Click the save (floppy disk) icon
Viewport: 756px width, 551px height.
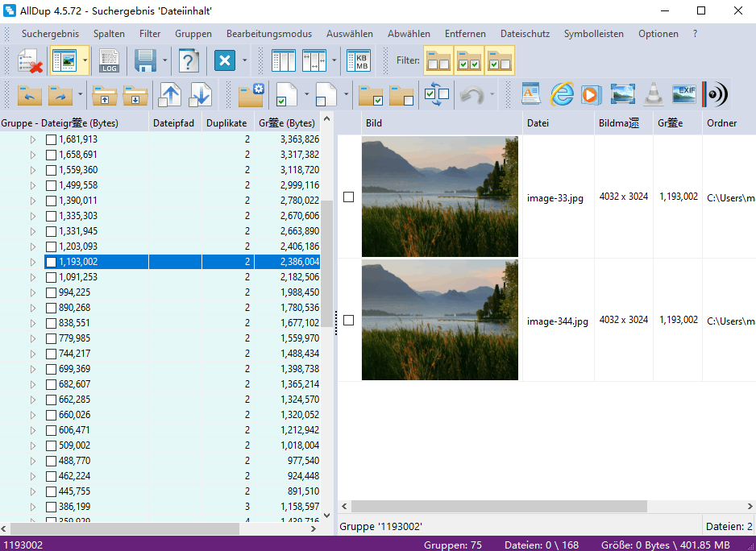tap(145, 61)
